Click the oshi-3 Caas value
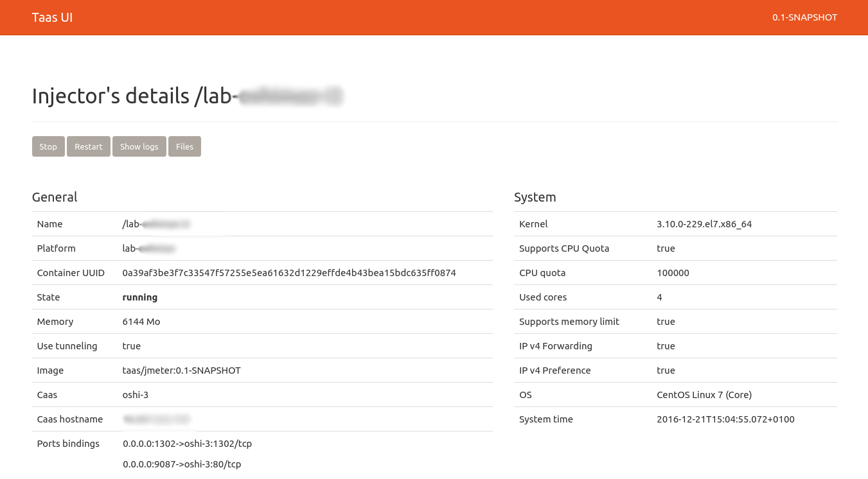 [x=136, y=395]
